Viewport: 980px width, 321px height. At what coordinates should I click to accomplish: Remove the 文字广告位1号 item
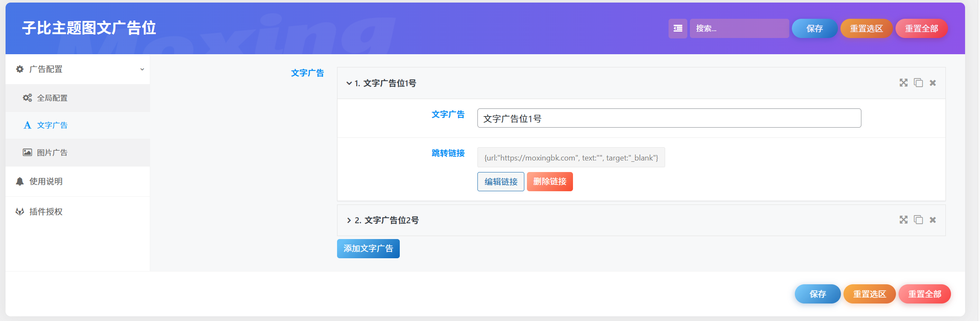tap(933, 83)
